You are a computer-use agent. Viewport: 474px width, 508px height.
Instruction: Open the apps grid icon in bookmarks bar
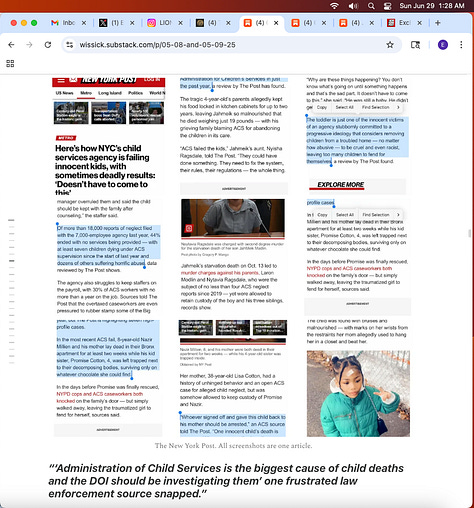[10, 63]
